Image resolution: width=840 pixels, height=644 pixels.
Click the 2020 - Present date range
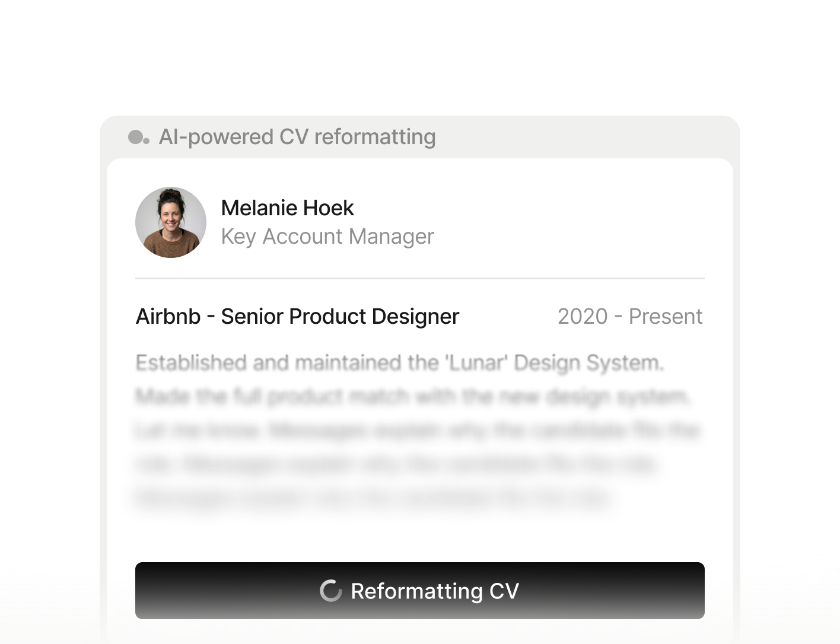[x=630, y=316]
